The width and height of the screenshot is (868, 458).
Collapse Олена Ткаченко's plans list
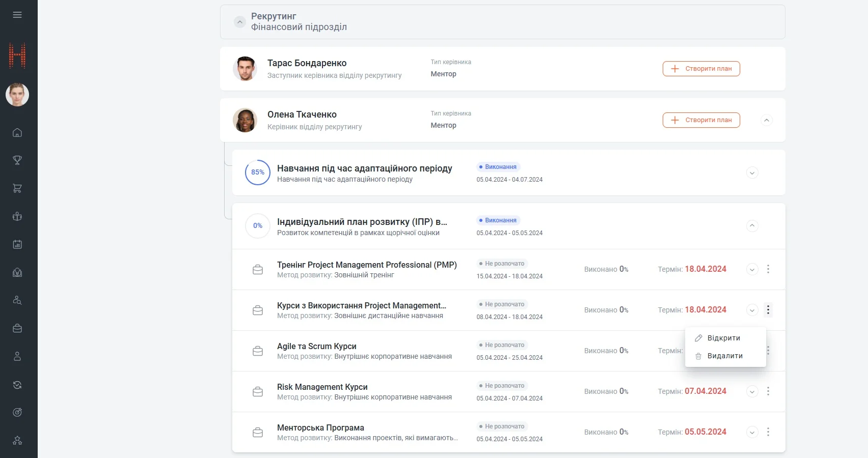pyautogui.click(x=767, y=120)
